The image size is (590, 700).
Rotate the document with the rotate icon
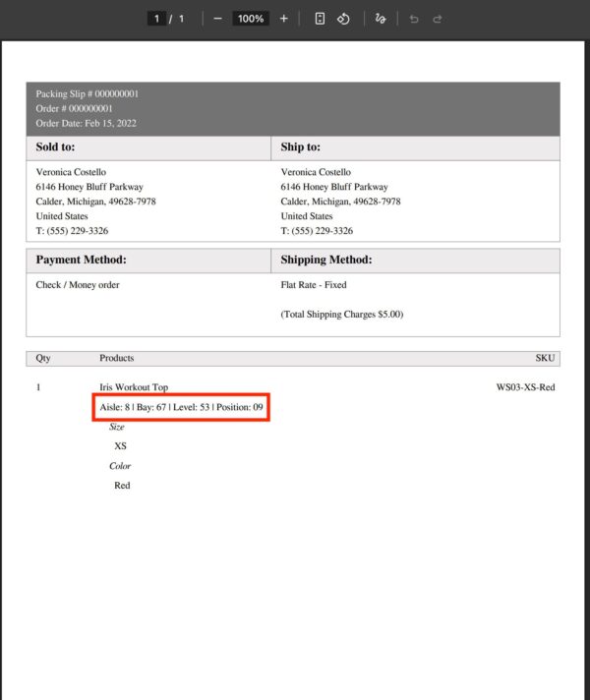[x=344, y=19]
